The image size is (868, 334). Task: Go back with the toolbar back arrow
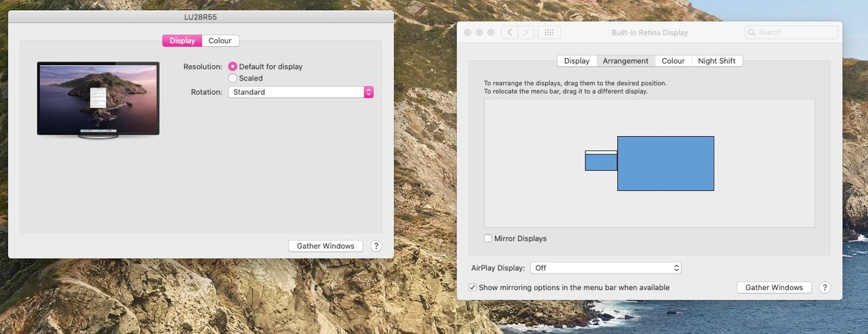(x=509, y=32)
